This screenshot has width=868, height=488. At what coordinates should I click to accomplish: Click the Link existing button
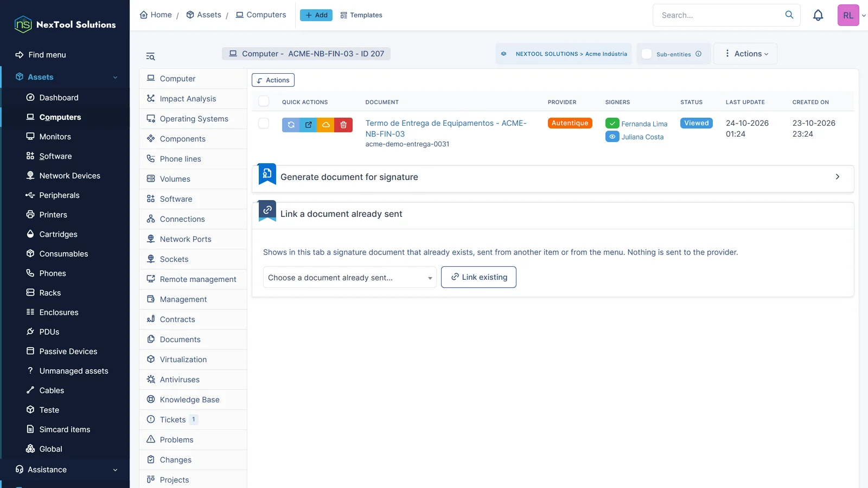click(x=478, y=277)
